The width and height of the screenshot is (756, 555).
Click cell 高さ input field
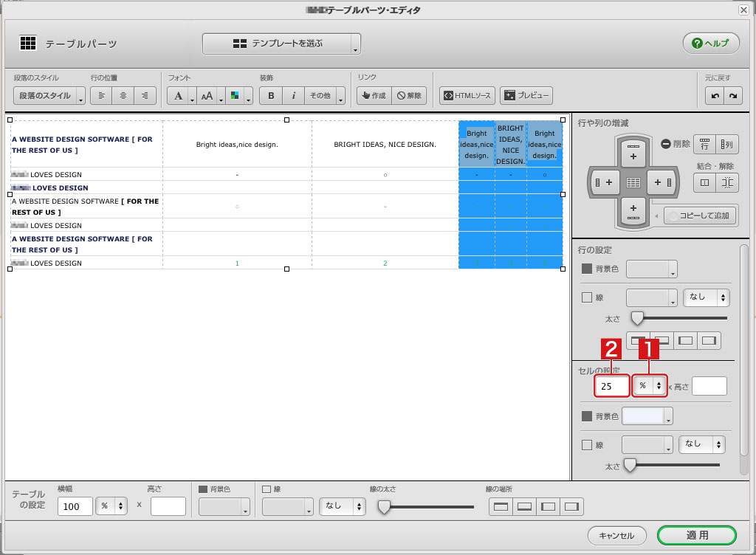click(709, 386)
